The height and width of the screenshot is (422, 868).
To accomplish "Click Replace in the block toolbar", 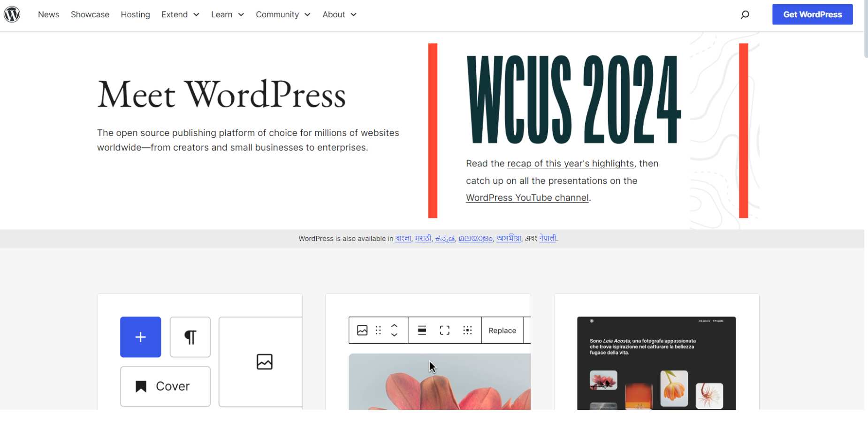I will point(503,331).
